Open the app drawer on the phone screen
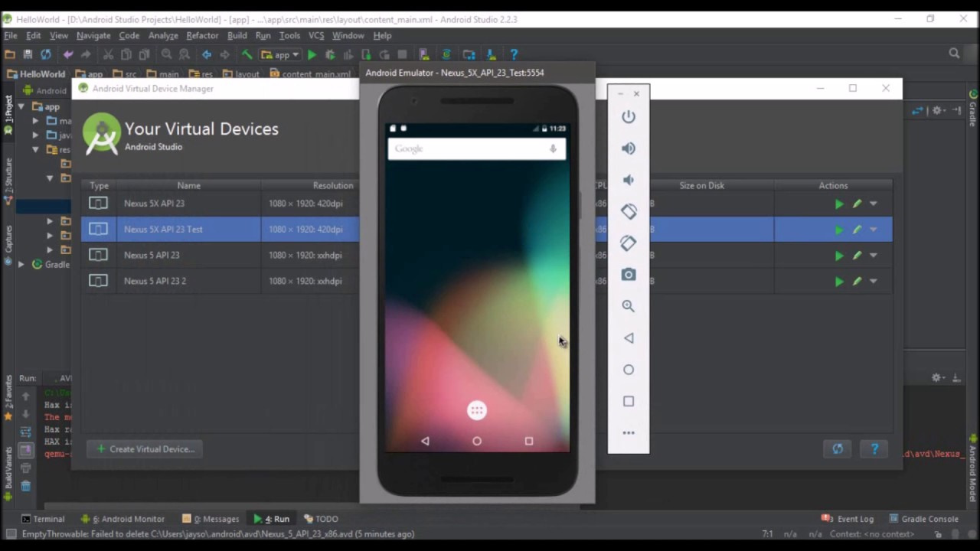 click(476, 411)
